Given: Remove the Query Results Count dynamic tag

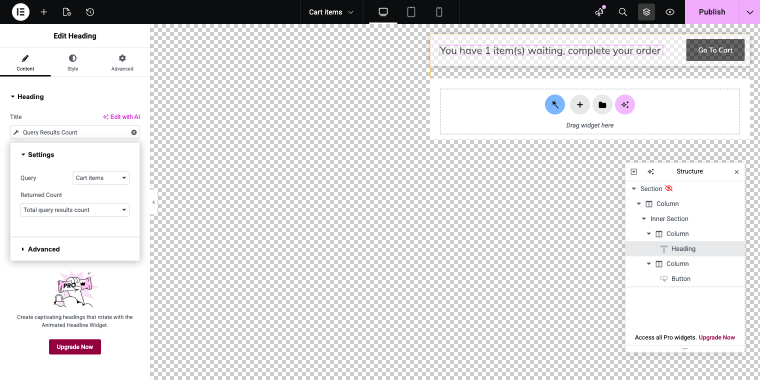Looking at the screenshot, I should point(134,132).
